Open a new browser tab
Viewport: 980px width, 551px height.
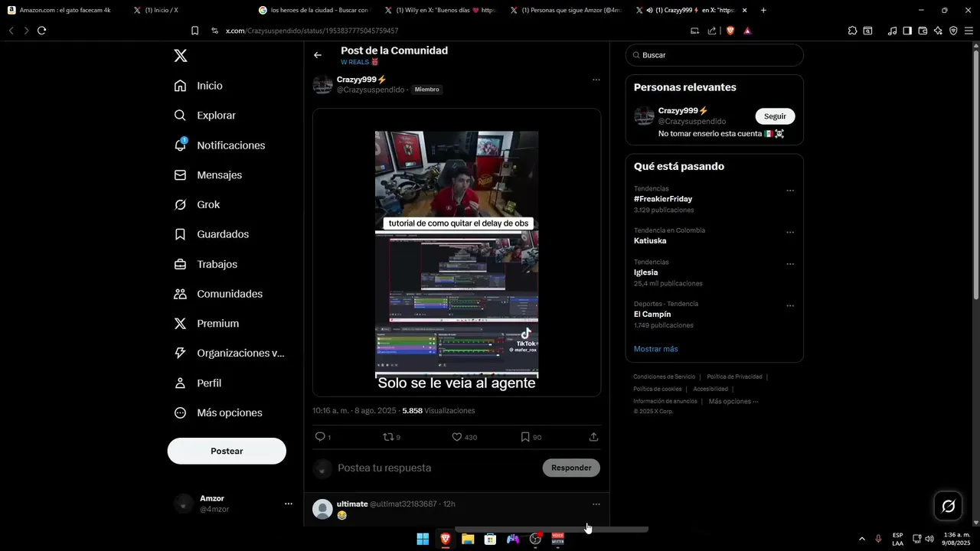click(763, 10)
